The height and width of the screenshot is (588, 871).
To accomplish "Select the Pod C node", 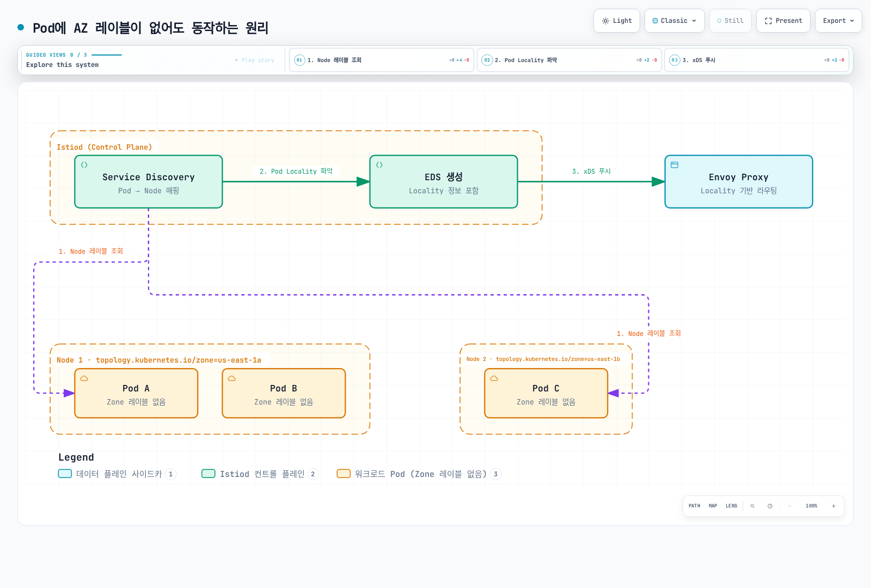I will (x=546, y=394).
